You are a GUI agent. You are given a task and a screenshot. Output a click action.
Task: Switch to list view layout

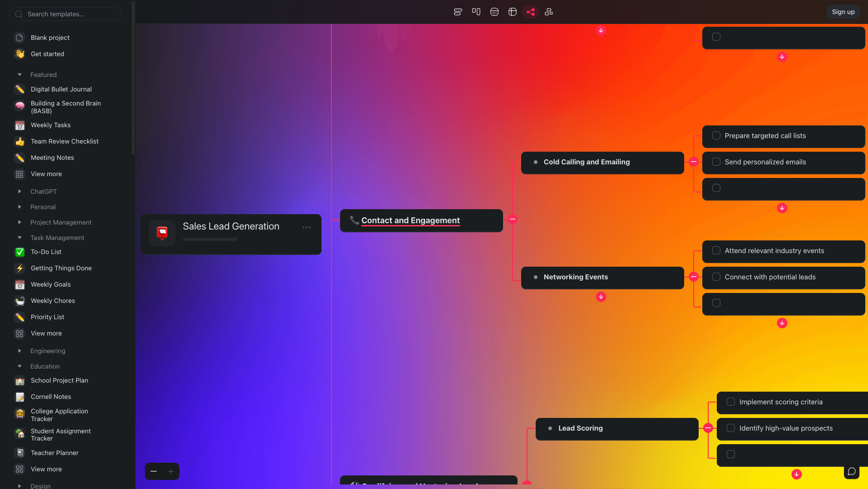click(458, 12)
